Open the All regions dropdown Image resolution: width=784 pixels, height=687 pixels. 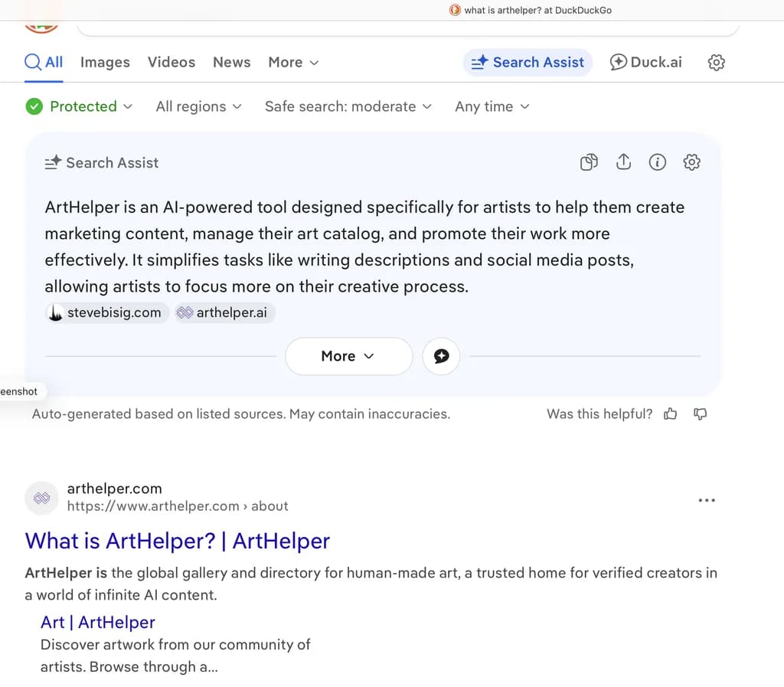pos(198,106)
